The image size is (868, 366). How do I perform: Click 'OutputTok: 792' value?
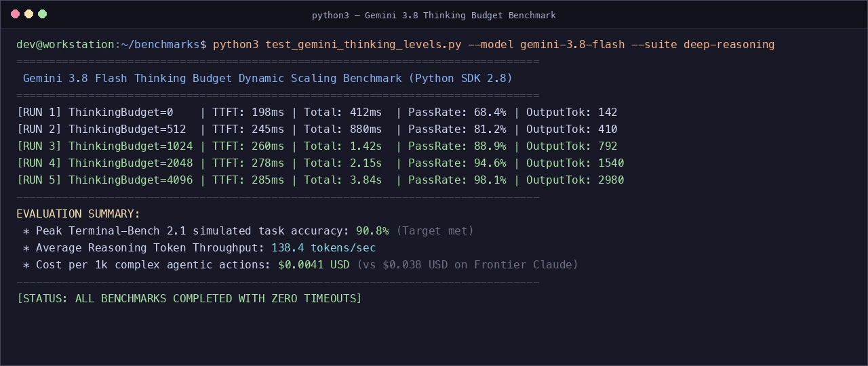pos(572,146)
